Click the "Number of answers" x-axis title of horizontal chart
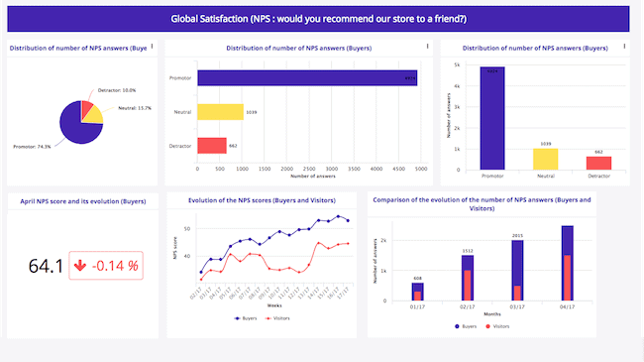This screenshot has width=644, height=362. click(313, 177)
